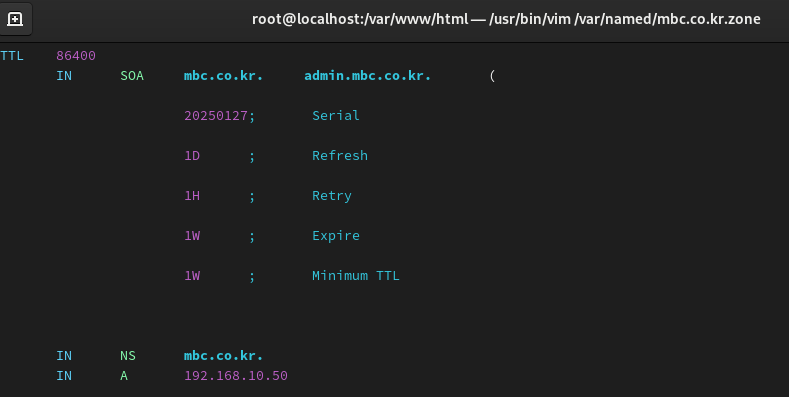
Task: Click the semicolon on the Minimum TTL line
Action: (x=252, y=277)
